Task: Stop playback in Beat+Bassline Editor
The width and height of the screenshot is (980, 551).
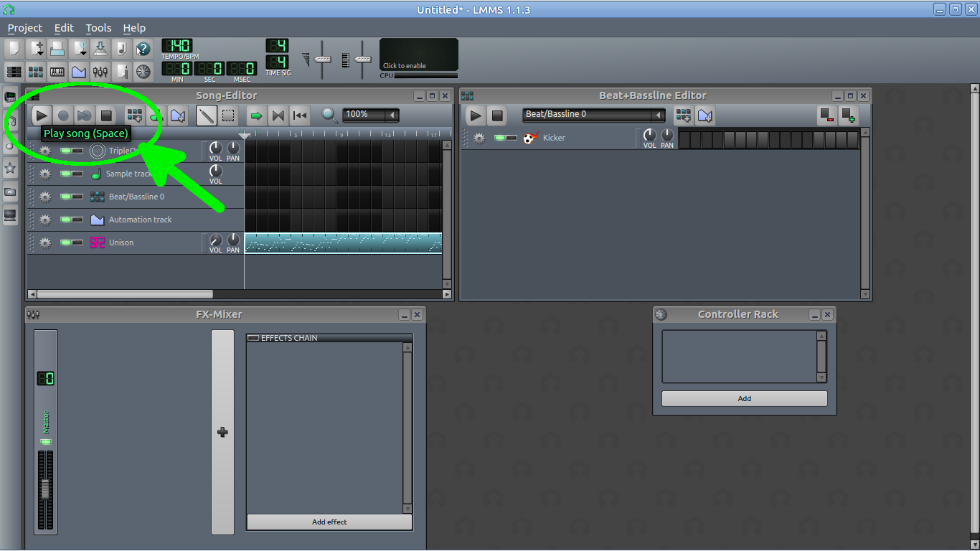Action: [497, 115]
